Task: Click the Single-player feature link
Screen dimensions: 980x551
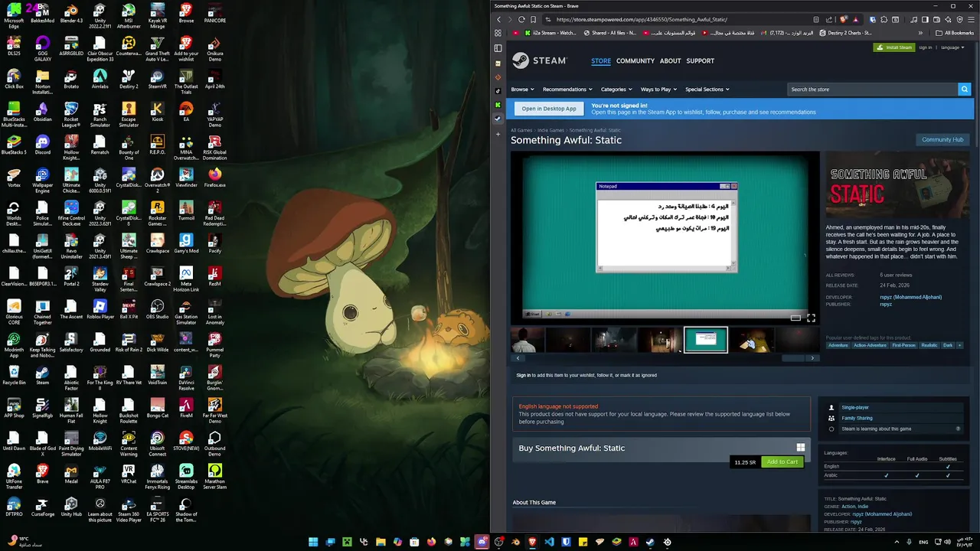Action: coord(855,407)
